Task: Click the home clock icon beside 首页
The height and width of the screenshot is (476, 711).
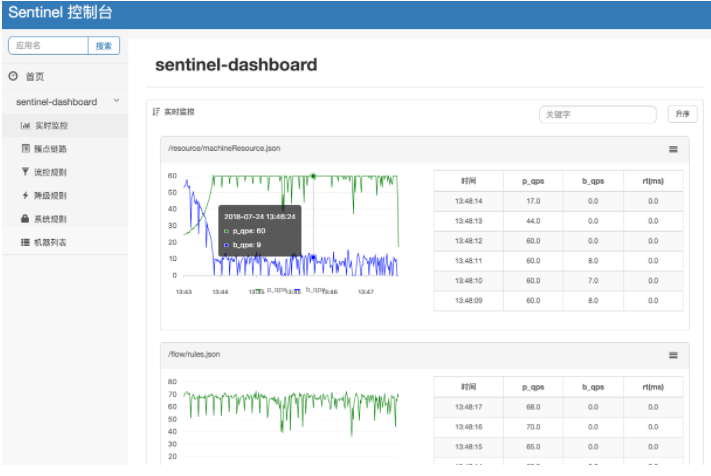Action: tap(13, 76)
